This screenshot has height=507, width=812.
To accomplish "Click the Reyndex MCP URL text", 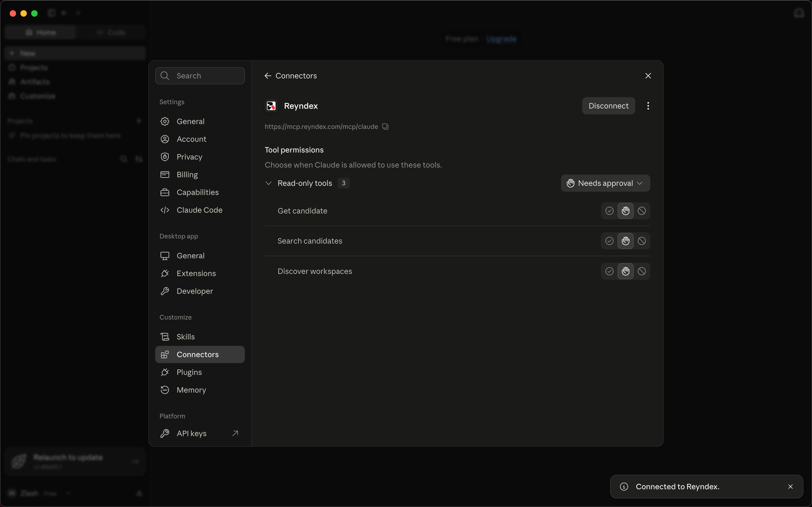I will coord(321,126).
